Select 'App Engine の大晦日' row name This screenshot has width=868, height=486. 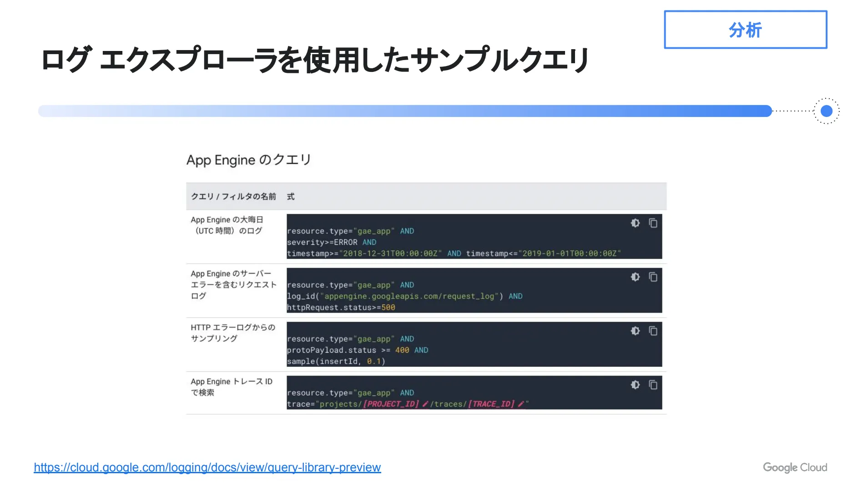(x=227, y=225)
